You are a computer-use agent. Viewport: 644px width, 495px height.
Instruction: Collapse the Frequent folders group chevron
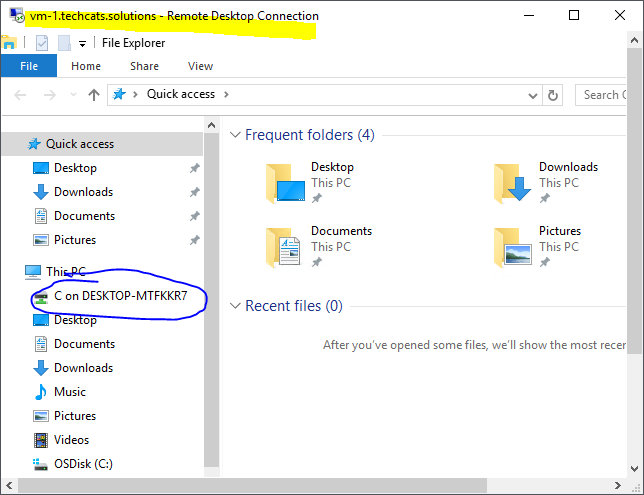coord(235,135)
